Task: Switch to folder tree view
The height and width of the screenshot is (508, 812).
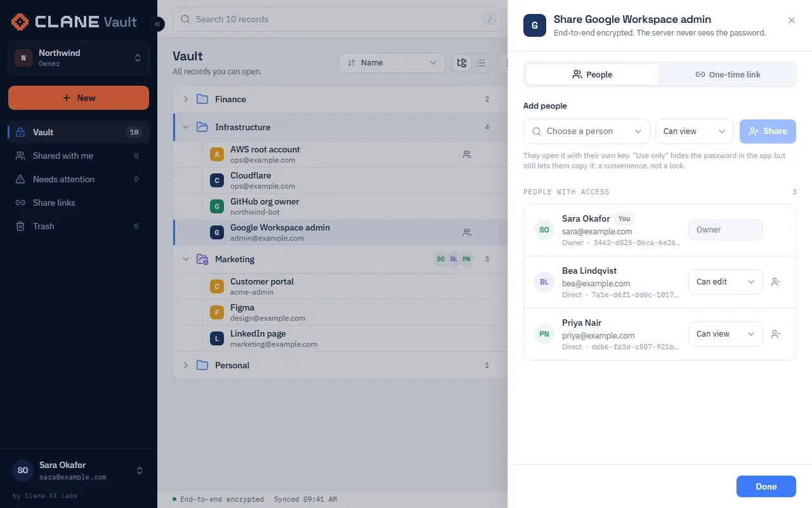Action: pos(462,63)
